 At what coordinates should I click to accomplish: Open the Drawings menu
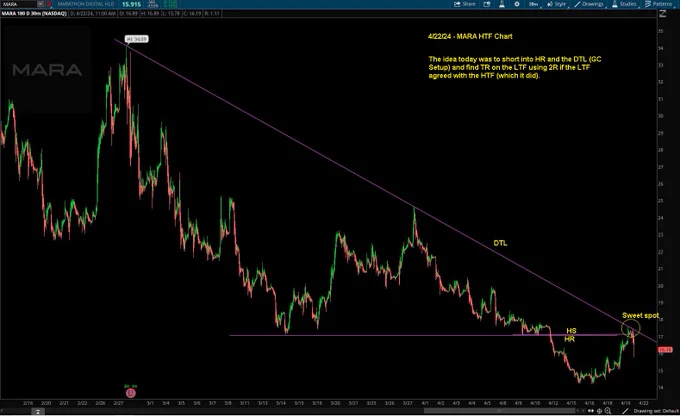click(590, 4)
